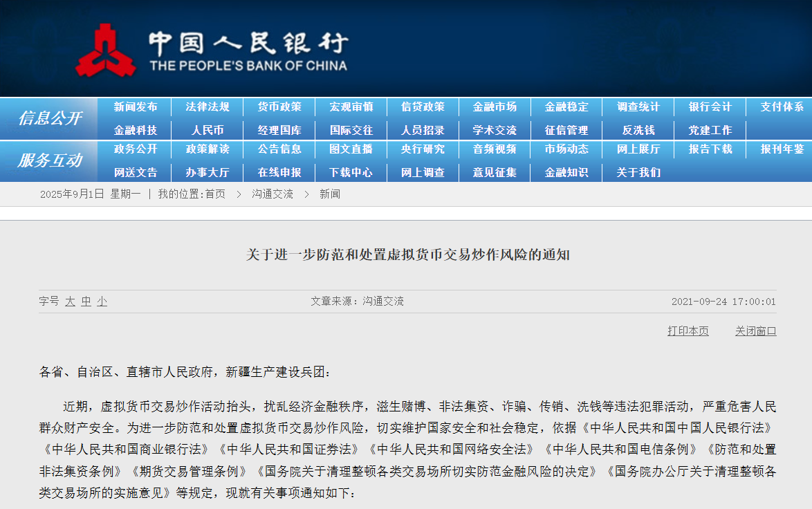Select 音频视频 menu item

pyautogui.click(x=495, y=149)
